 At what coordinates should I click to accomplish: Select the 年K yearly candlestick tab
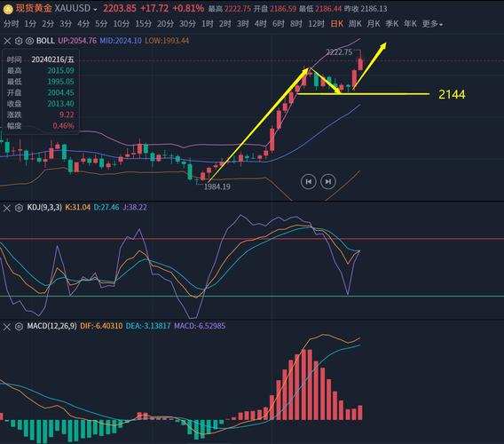click(x=410, y=24)
